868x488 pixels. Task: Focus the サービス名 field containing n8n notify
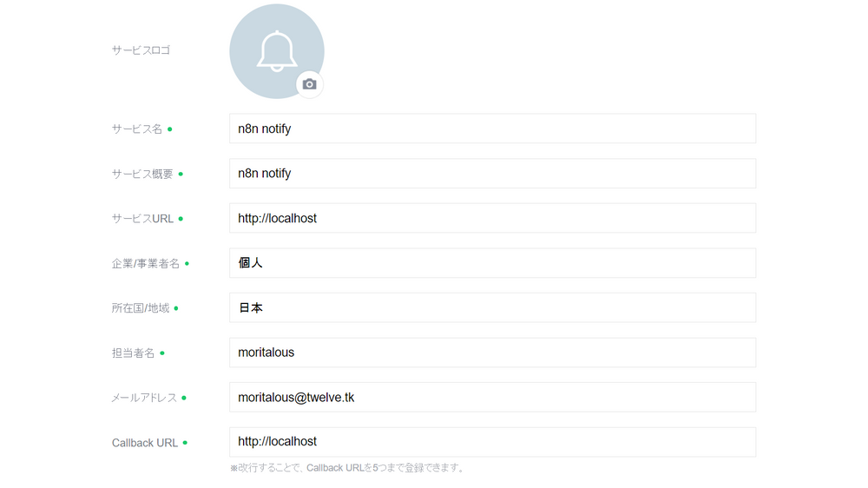pyautogui.click(x=493, y=129)
